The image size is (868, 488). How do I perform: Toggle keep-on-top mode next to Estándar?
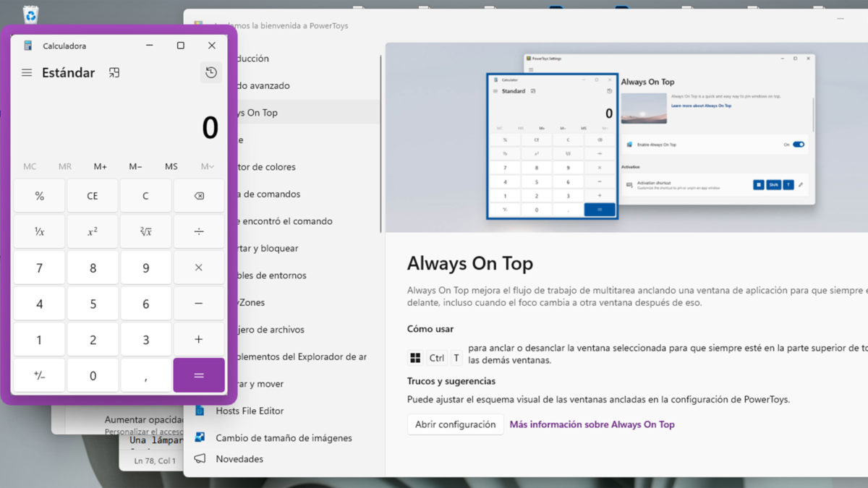pos(114,72)
